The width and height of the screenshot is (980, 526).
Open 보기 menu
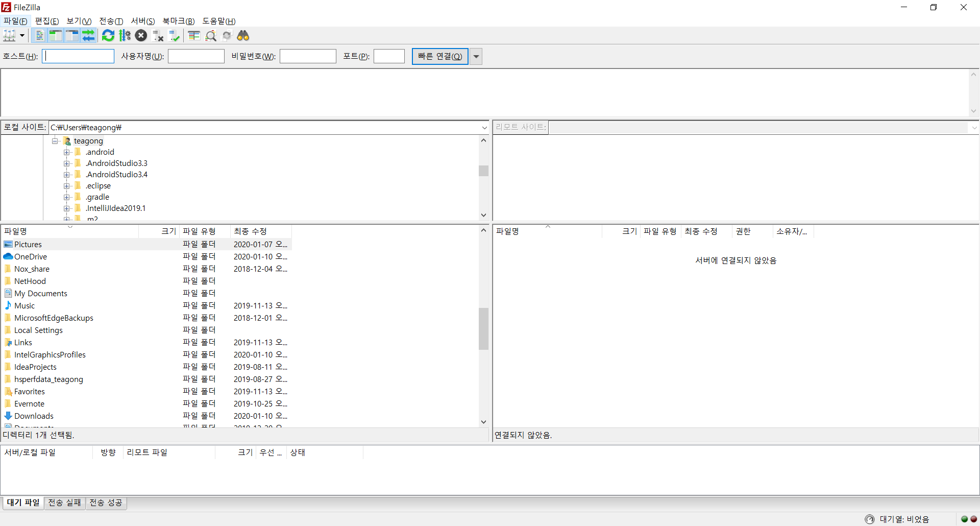[79, 21]
